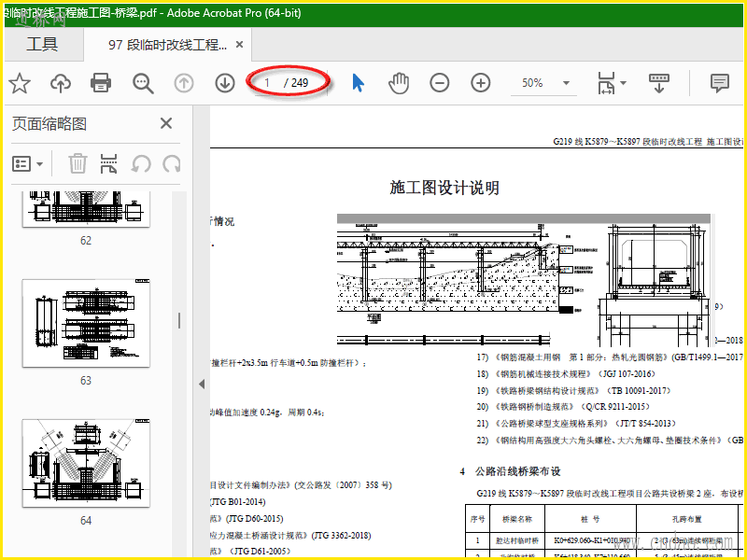747x560 pixels.
Task: Go to the next page arrow
Action: (224, 83)
